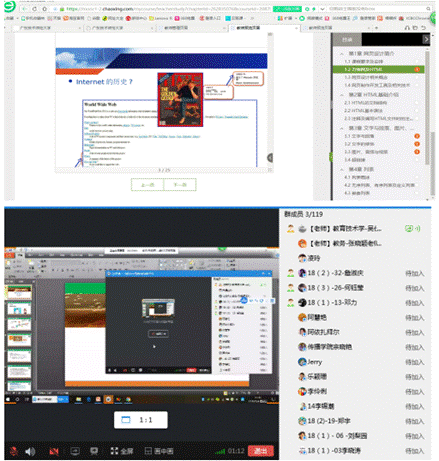Open the chat bubble icon in meeting bar

tap(94, 451)
